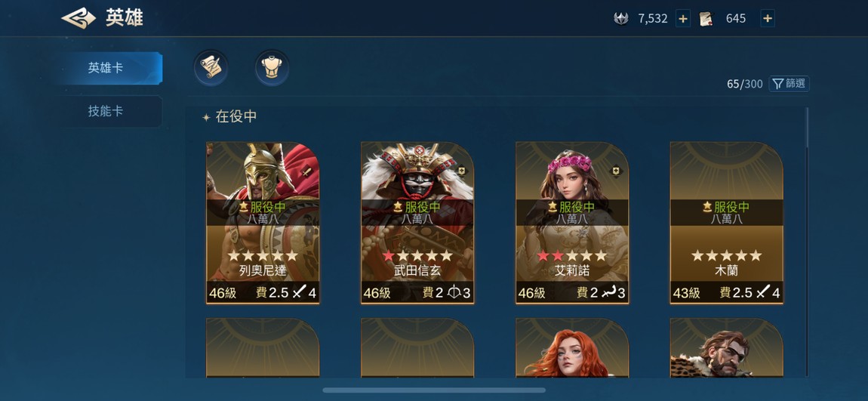Tap the badge icon on 艾莉諾 card

tap(616, 171)
